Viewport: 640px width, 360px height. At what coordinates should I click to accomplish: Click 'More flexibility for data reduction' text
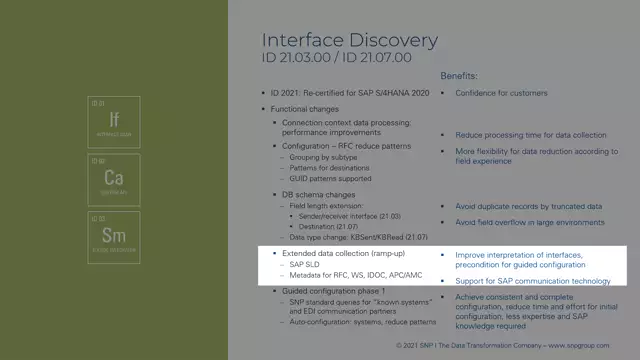pos(537,156)
